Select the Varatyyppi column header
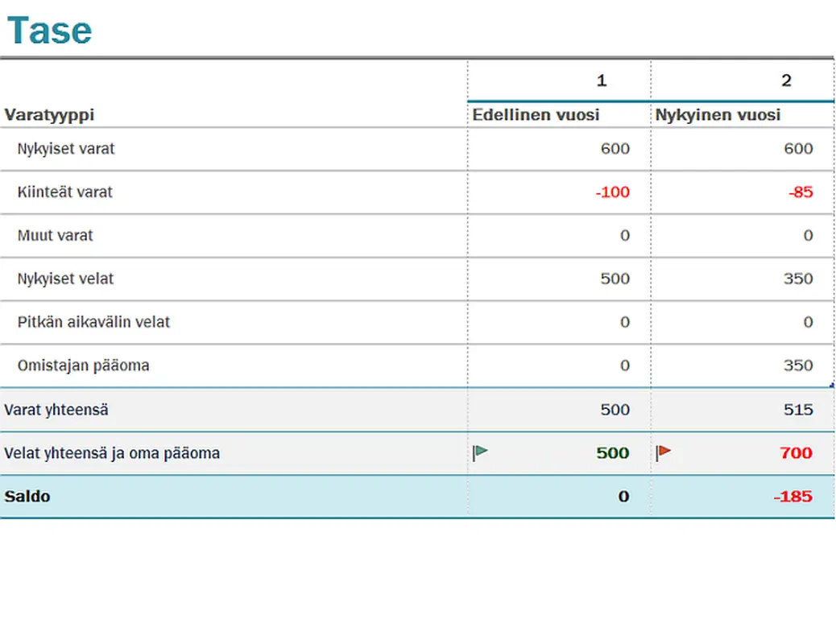Viewport: 836px width, 644px height. tap(49, 115)
